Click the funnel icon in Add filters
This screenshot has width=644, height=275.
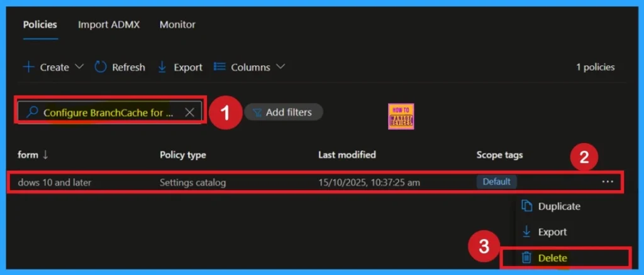pyautogui.click(x=257, y=112)
